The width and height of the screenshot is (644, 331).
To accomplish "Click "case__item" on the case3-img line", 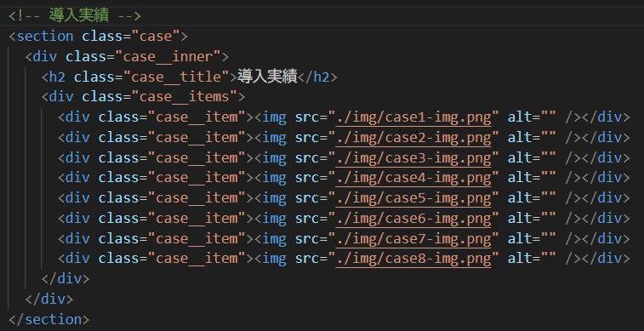I will tap(197, 157).
